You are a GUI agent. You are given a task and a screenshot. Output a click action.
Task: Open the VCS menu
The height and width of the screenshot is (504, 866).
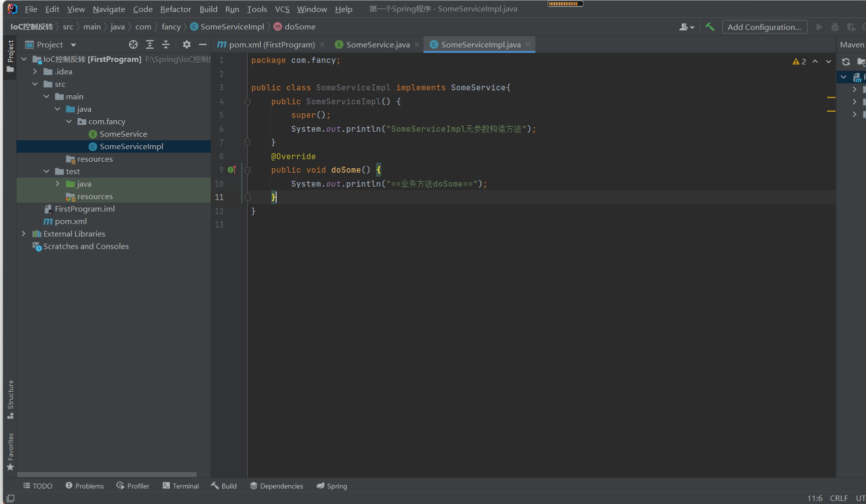click(282, 9)
